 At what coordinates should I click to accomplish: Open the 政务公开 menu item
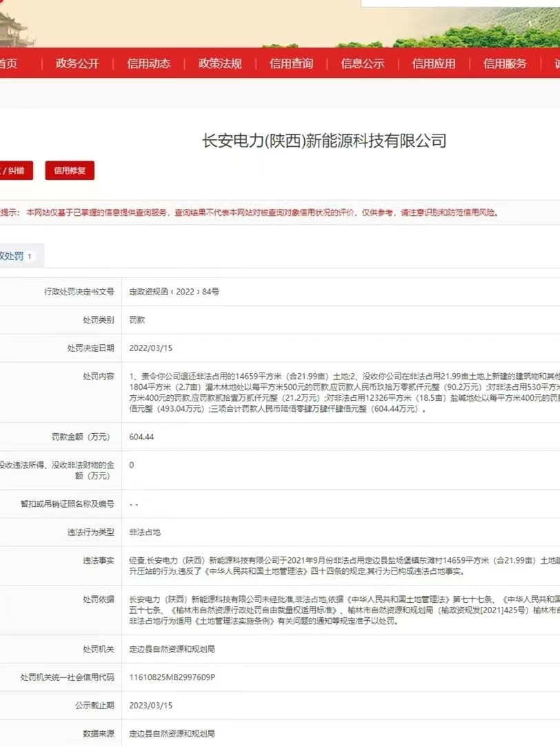(77, 63)
